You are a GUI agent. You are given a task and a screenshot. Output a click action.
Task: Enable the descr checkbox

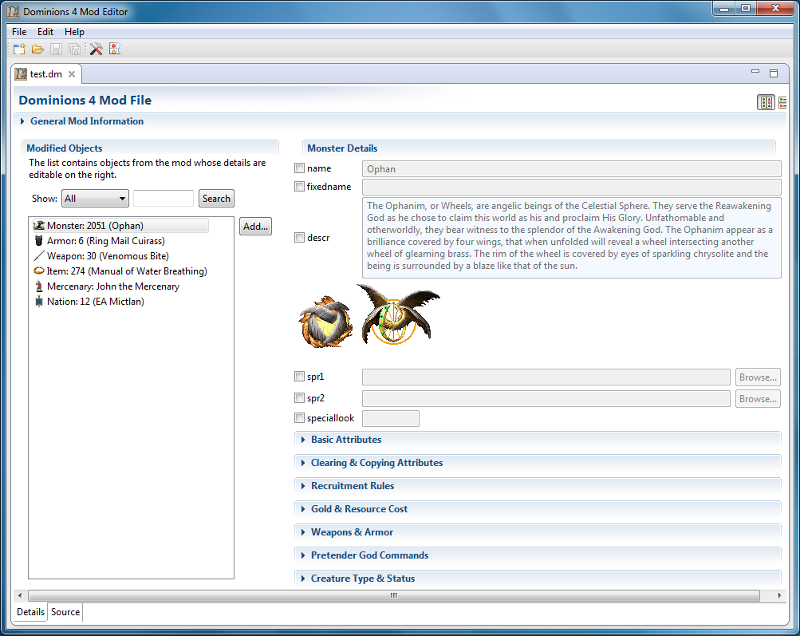[x=299, y=237]
